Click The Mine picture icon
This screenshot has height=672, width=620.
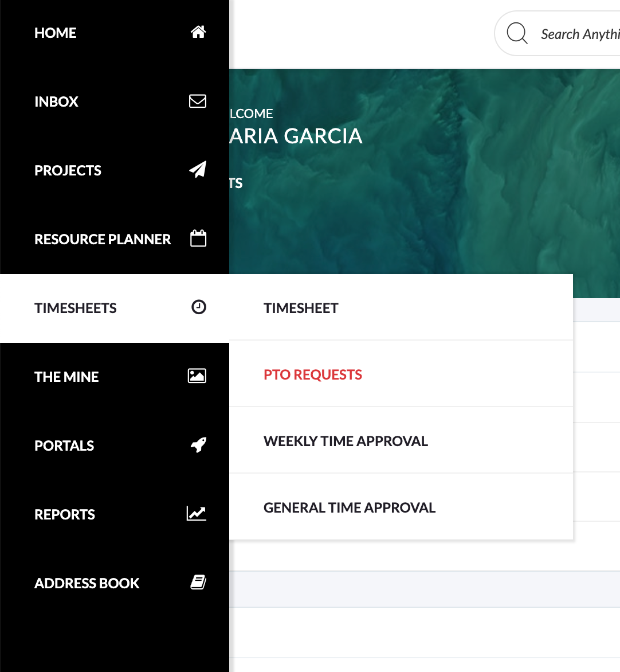[197, 376]
